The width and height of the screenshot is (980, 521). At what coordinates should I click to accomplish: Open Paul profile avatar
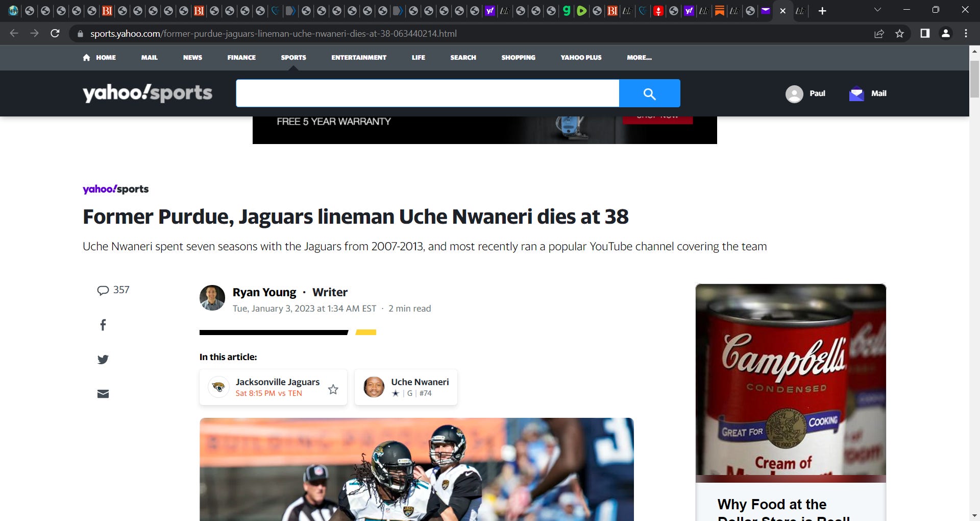794,94
